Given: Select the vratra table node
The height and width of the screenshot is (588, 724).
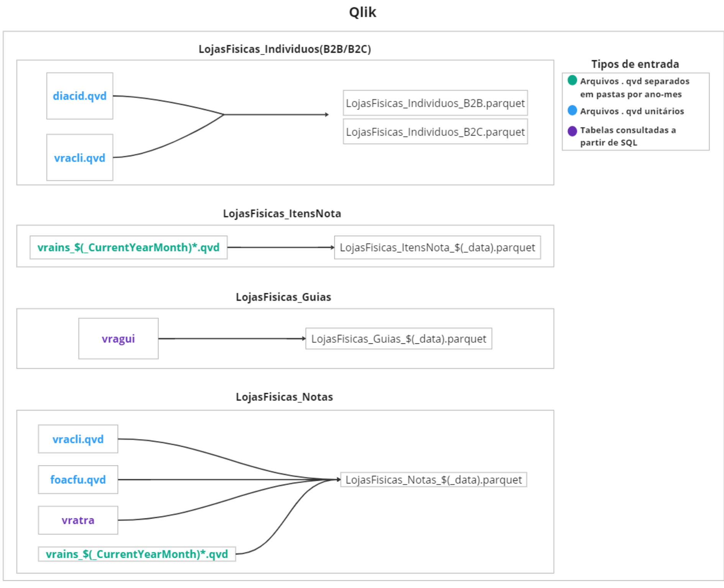Looking at the screenshot, I should click(x=78, y=520).
